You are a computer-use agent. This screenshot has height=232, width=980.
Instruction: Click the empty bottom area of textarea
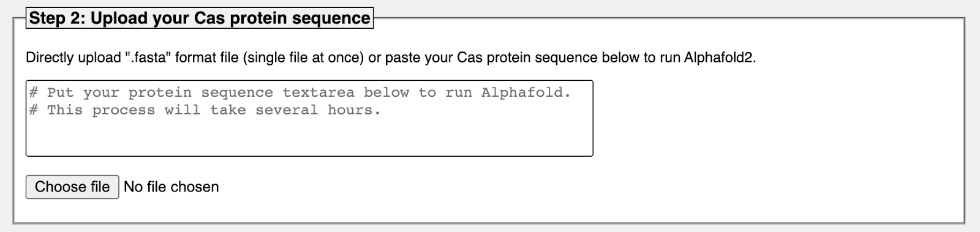pyautogui.click(x=309, y=138)
